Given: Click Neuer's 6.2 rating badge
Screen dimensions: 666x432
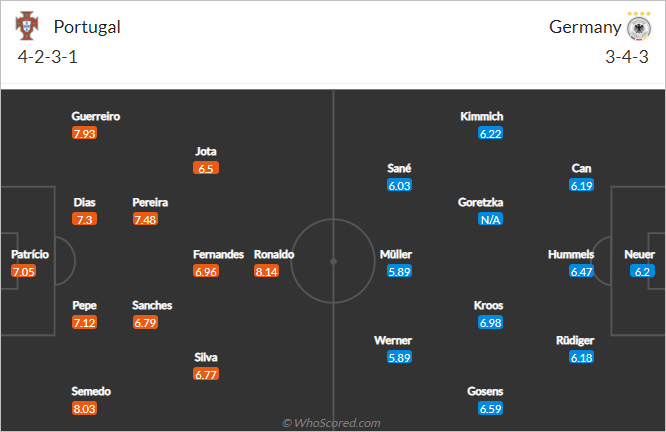Looking at the screenshot, I should pos(642,271).
